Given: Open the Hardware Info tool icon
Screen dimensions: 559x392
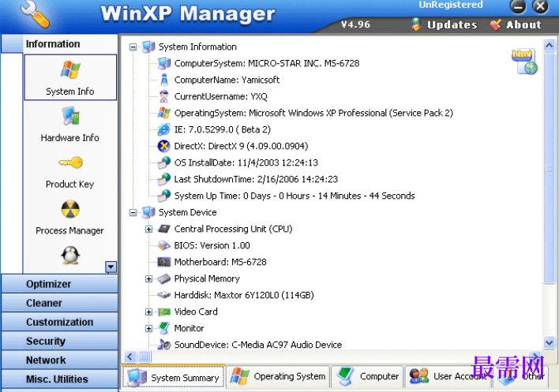Looking at the screenshot, I should tap(70, 116).
